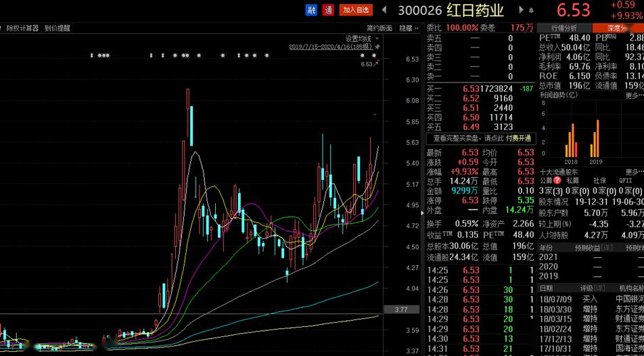This screenshot has height=356, width=644.
Task: Click the red 通 connect badge
Action: (x=328, y=10)
